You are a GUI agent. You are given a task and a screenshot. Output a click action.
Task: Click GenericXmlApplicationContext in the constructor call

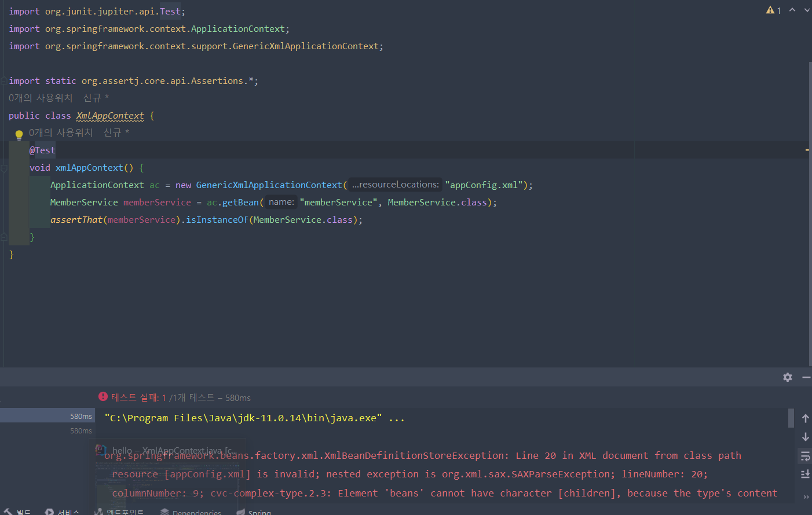pyautogui.click(x=269, y=185)
